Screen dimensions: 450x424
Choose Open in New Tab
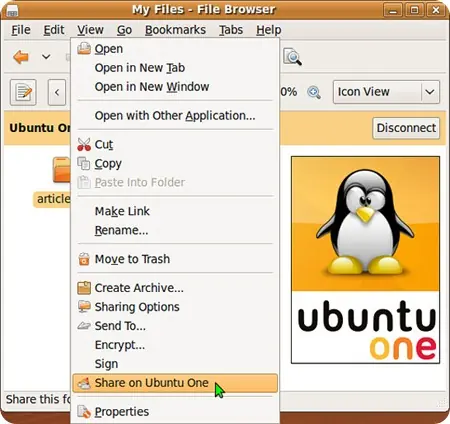tap(140, 68)
